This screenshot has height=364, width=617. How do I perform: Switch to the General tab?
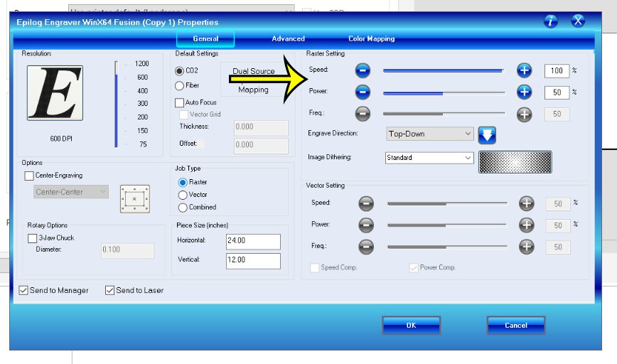(x=205, y=38)
